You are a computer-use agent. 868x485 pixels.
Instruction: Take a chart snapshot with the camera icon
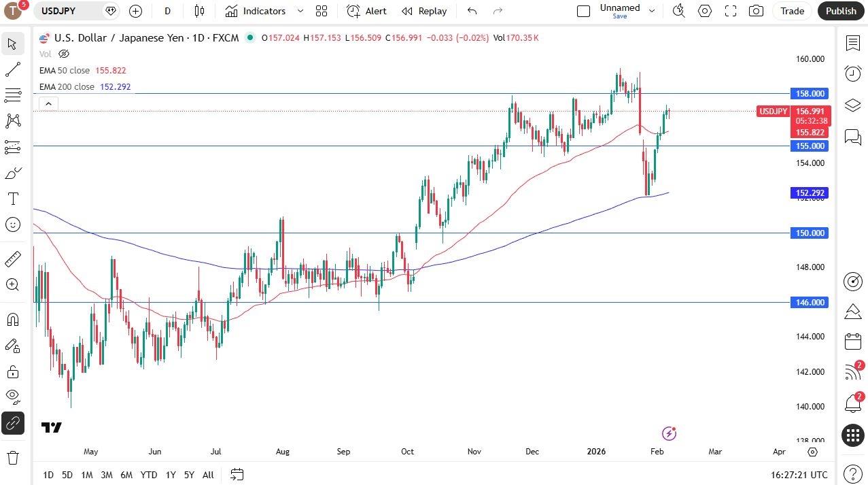tap(755, 11)
